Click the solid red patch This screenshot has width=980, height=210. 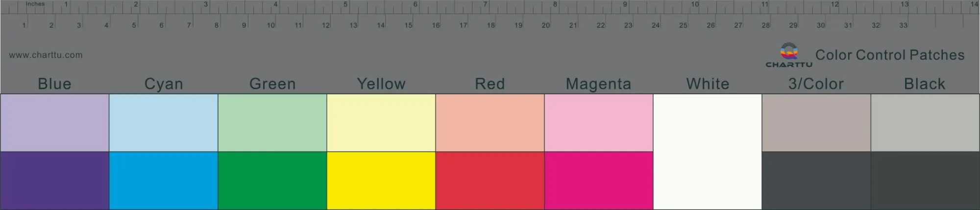click(x=490, y=181)
